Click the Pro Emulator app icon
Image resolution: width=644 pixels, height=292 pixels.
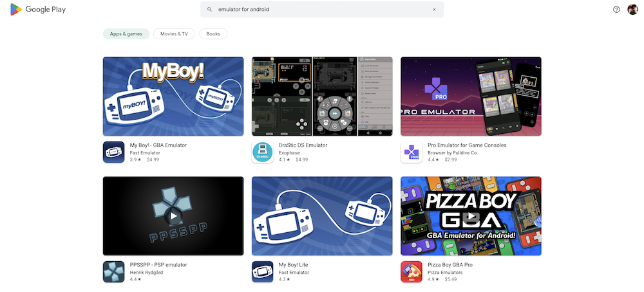[x=412, y=152]
